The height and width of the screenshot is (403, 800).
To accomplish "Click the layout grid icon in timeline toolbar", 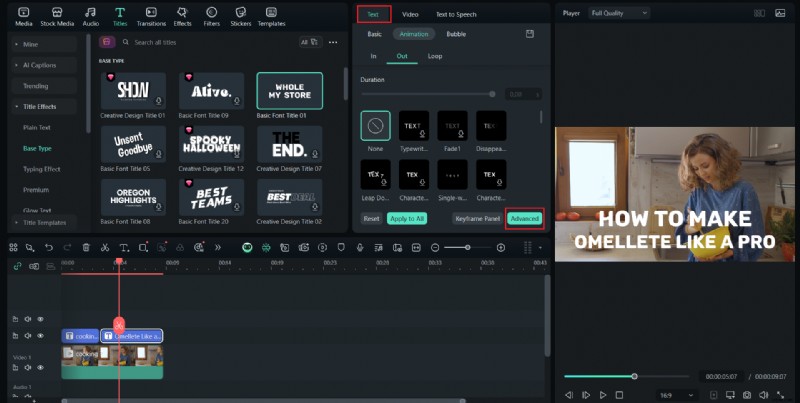I will [13, 247].
